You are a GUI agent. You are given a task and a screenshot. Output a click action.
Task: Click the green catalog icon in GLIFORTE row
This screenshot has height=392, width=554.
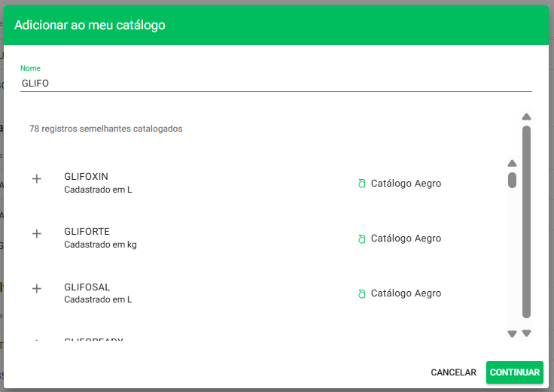(x=361, y=239)
